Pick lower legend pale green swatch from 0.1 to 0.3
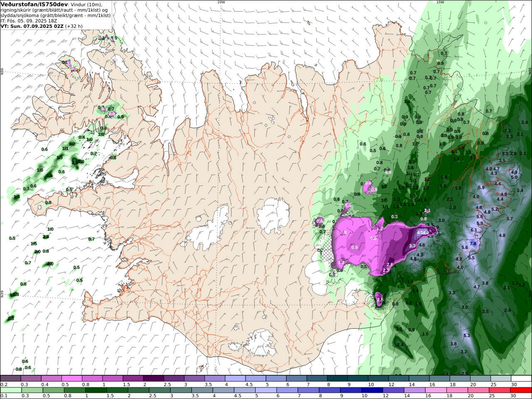 10,390
